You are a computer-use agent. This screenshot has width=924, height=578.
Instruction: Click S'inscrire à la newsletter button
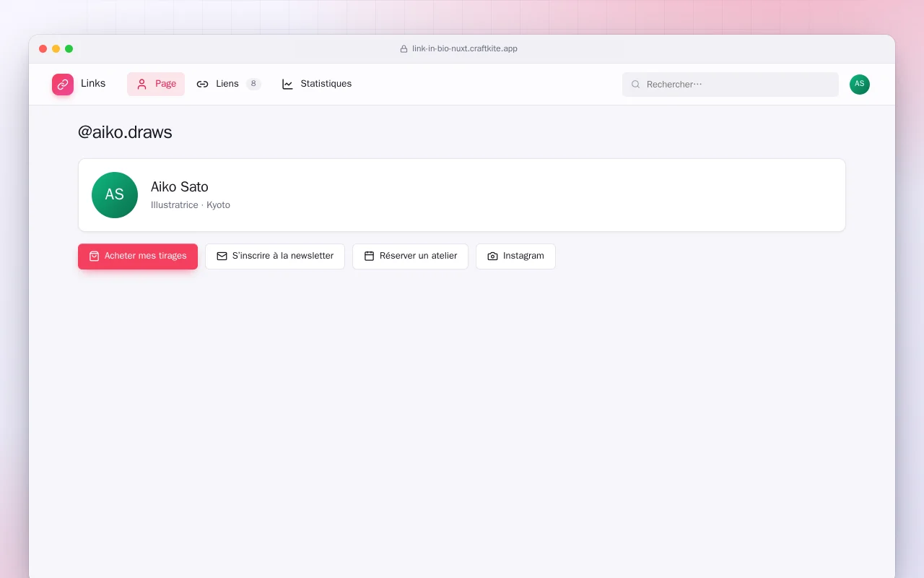(x=275, y=256)
